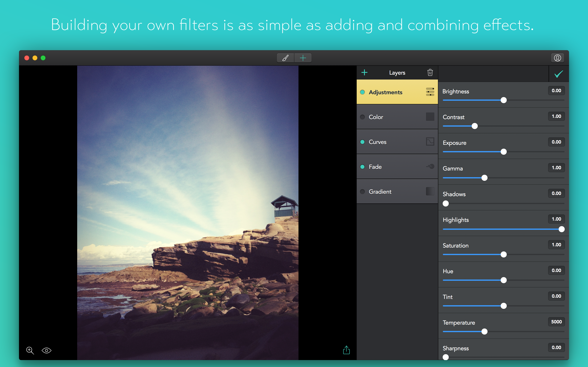Enable the Gradient layer dot

click(362, 192)
